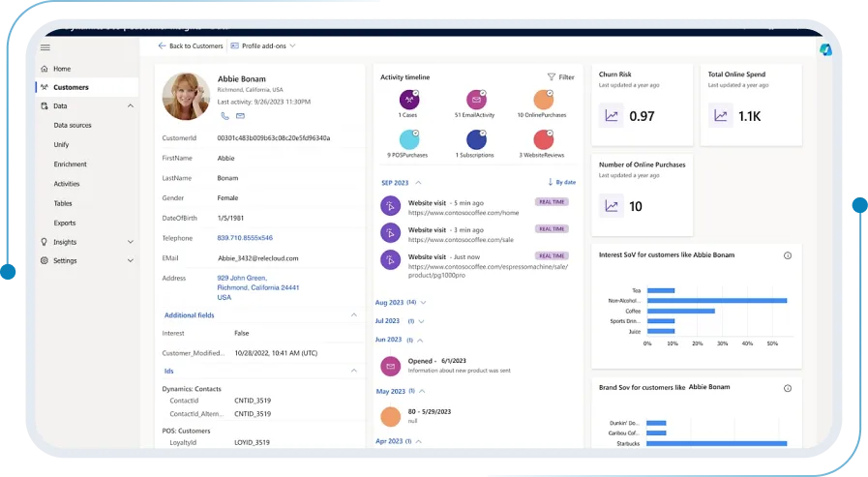Select the 9 POSPurchases icon
Image resolution: width=868 pixels, height=477 pixels.
click(x=409, y=140)
